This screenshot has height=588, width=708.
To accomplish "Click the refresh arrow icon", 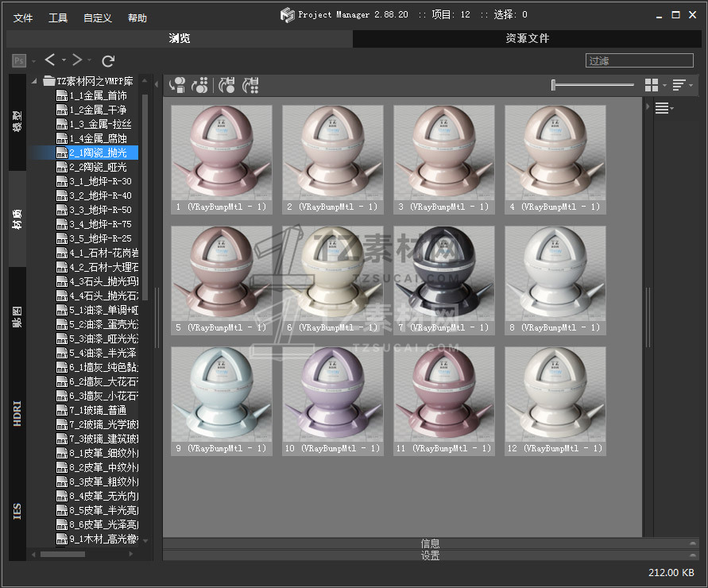I will [x=109, y=60].
